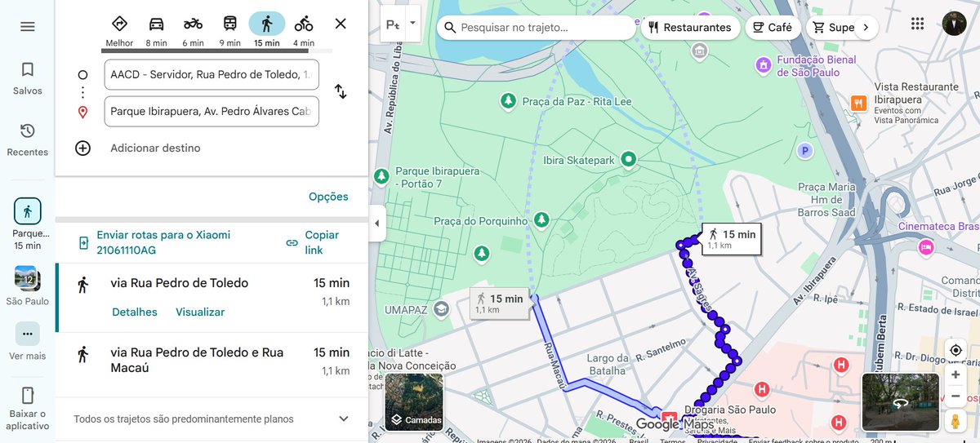Click the Praça da Paz - Rita Lee marker

pos(509,100)
